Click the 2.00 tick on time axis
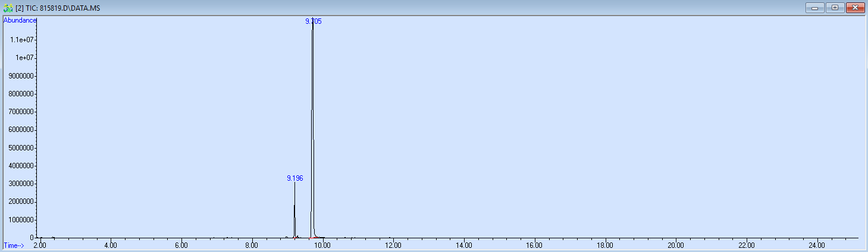The image size is (868, 252). 40,245
